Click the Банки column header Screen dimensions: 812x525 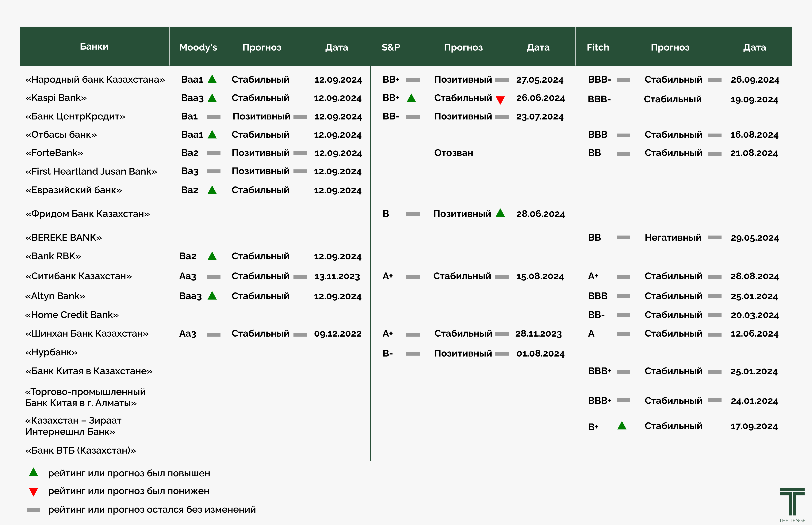94,46
